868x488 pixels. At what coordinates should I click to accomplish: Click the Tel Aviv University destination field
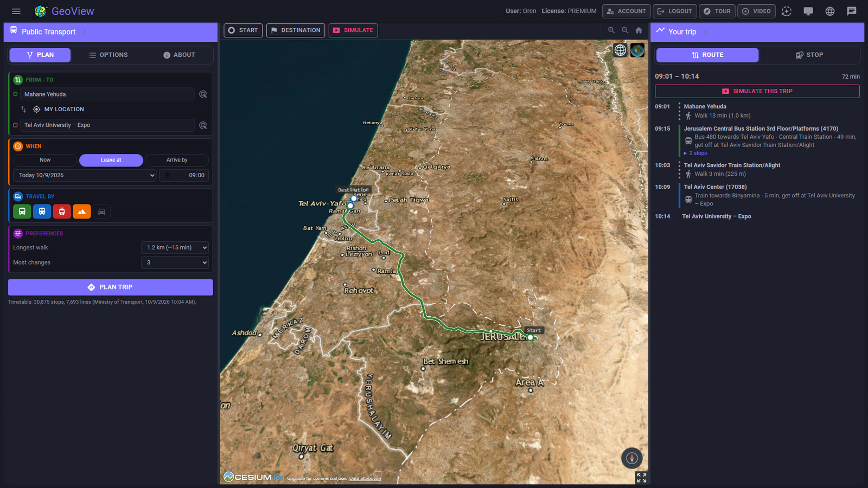(107, 125)
